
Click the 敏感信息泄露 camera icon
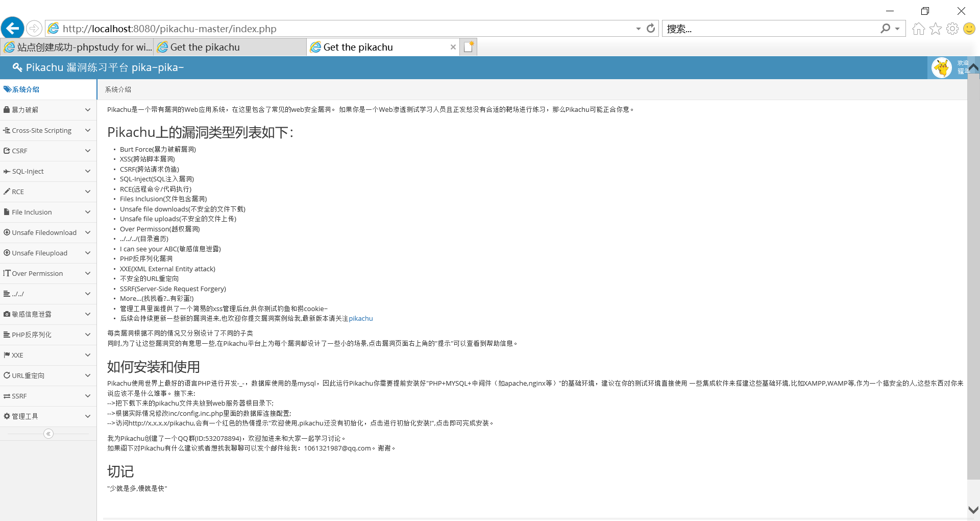[7, 314]
